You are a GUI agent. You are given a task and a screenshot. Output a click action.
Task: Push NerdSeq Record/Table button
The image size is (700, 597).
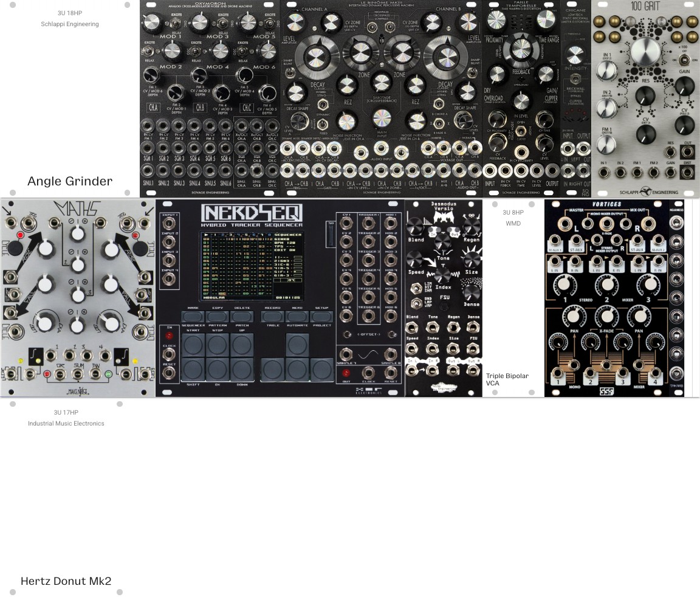pyautogui.click(x=272, y=317)
